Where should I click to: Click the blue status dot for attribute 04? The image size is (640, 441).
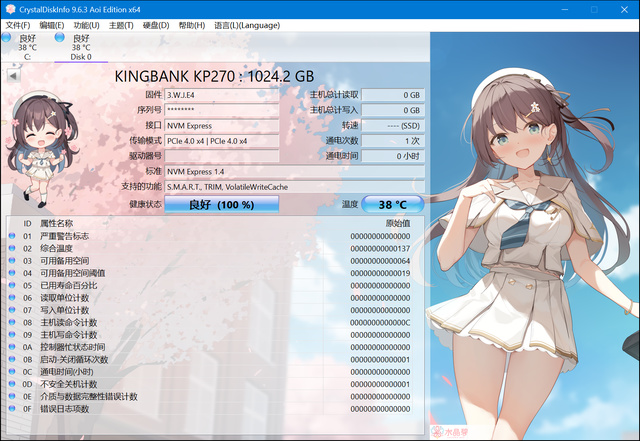pos(12,273)
